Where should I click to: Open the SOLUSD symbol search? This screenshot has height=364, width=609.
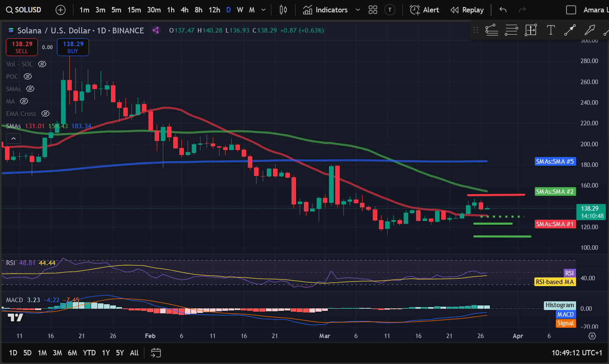click(24, 10)
